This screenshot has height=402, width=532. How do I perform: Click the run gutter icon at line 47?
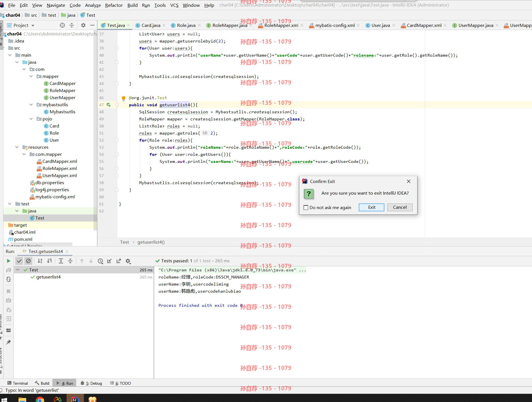(x=109, y=105)
